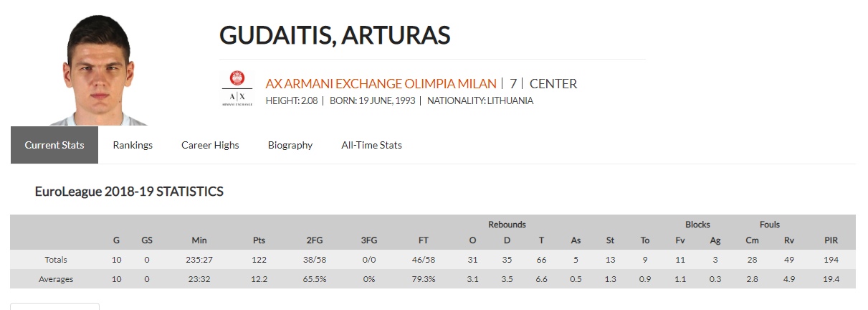Viewport: 868px width, 310px height.
Task: Click the Averages row label
Action: click(x=56, y=279)
